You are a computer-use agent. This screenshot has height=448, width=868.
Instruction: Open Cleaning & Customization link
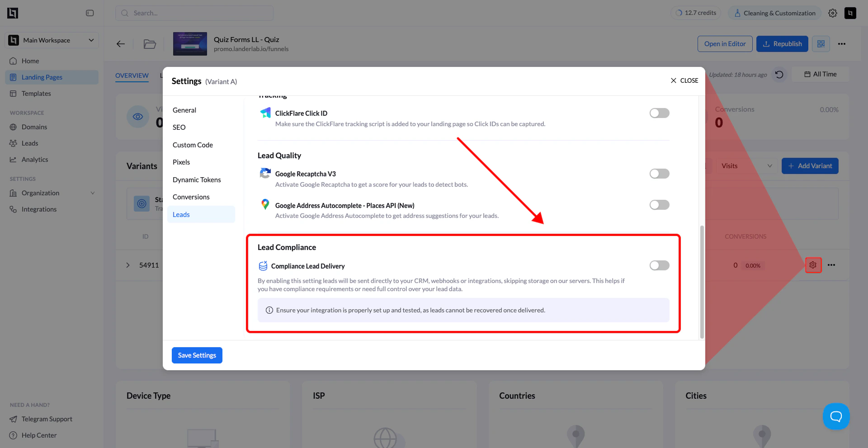click(775, 13)
